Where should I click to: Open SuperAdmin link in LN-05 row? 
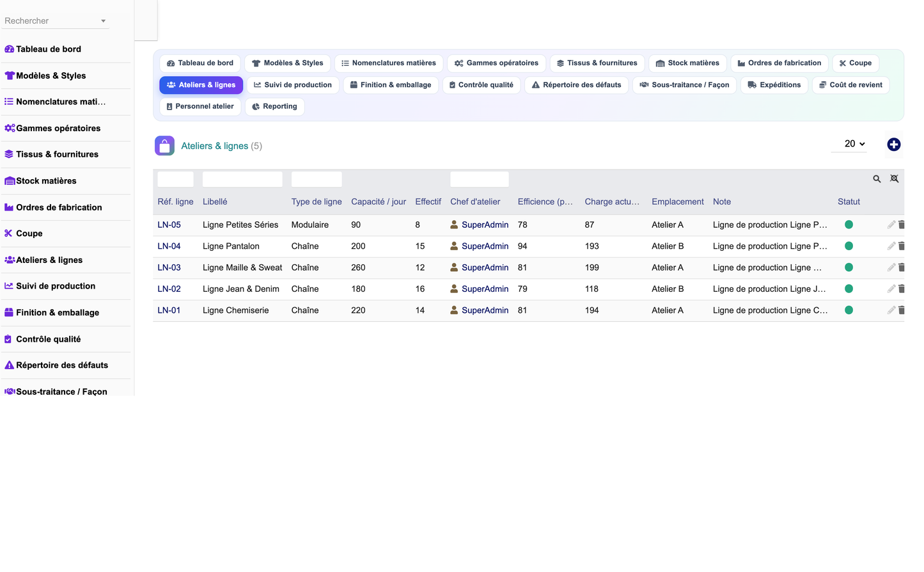pos(485,225)
